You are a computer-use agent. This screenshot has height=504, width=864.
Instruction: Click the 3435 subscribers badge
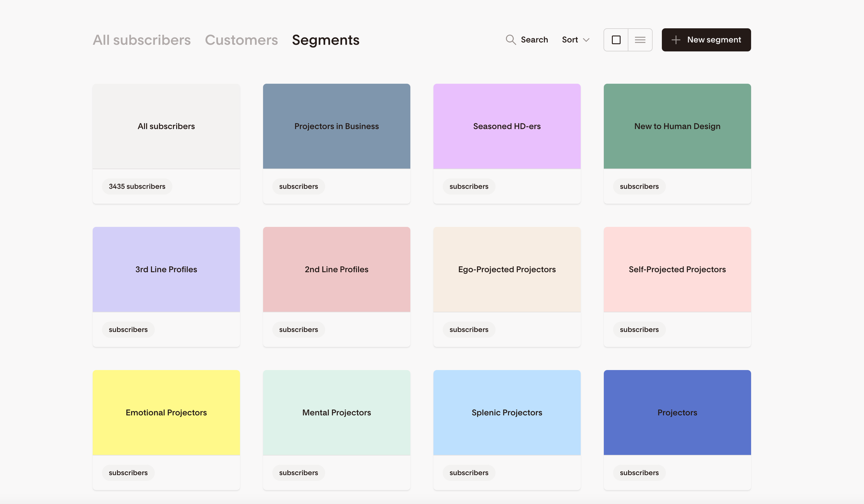[137, 186]
